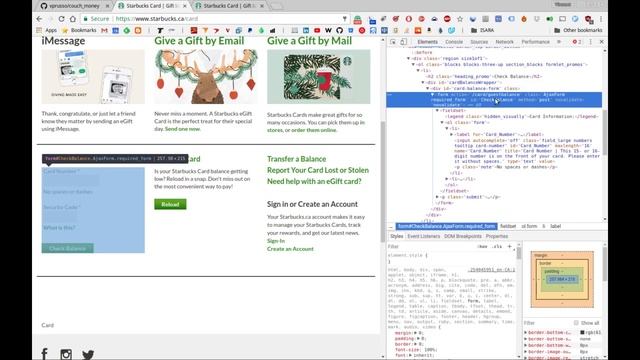Select the Elements tab
The image size is (640, 360).
click(427, 42)
